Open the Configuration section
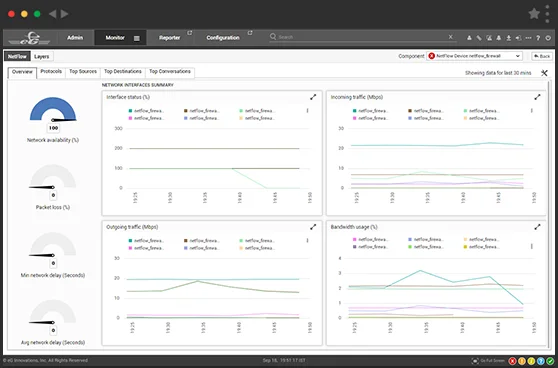558x368 pixels. [x=223, y=38]
